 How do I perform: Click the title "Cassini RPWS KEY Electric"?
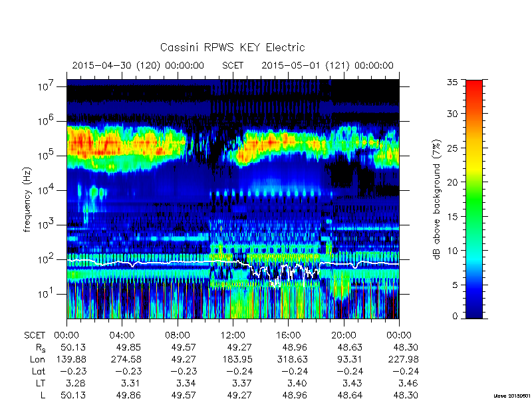[x=232, y=47]
